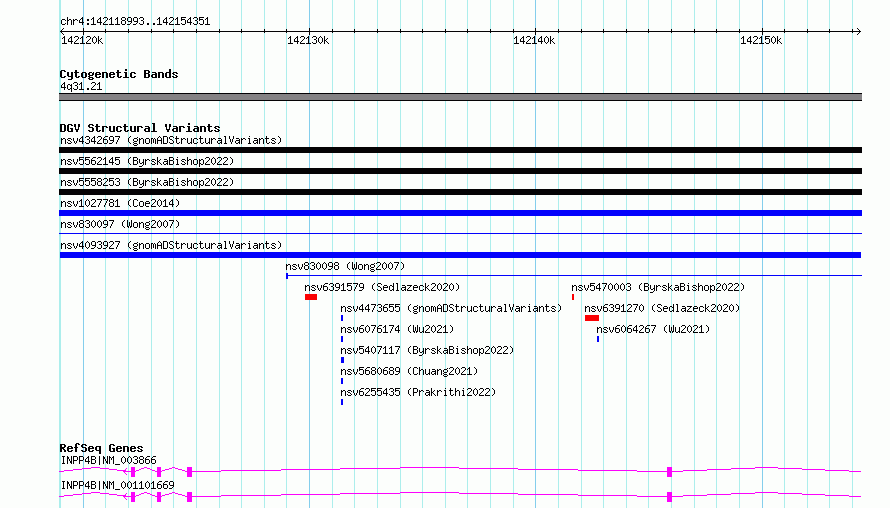Open variant nsv5562145 (ByrskaBishop2022)
The image size is (890, 508).
click(147, 161)
